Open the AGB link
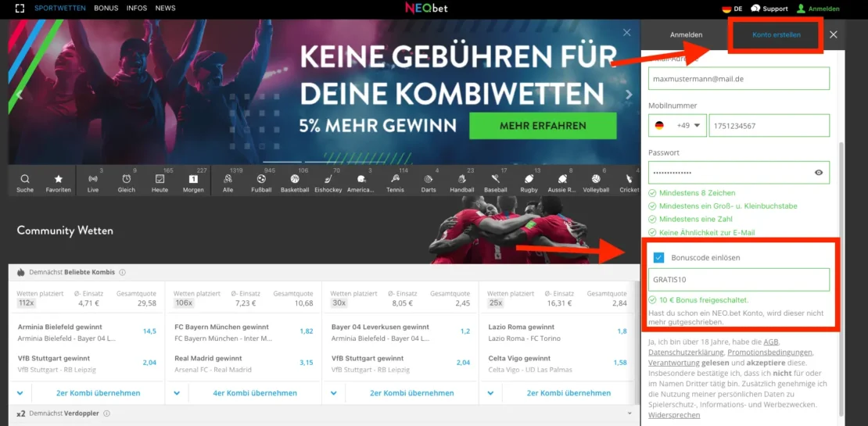This screenshot has height=426, width=868. coord(771,342)
